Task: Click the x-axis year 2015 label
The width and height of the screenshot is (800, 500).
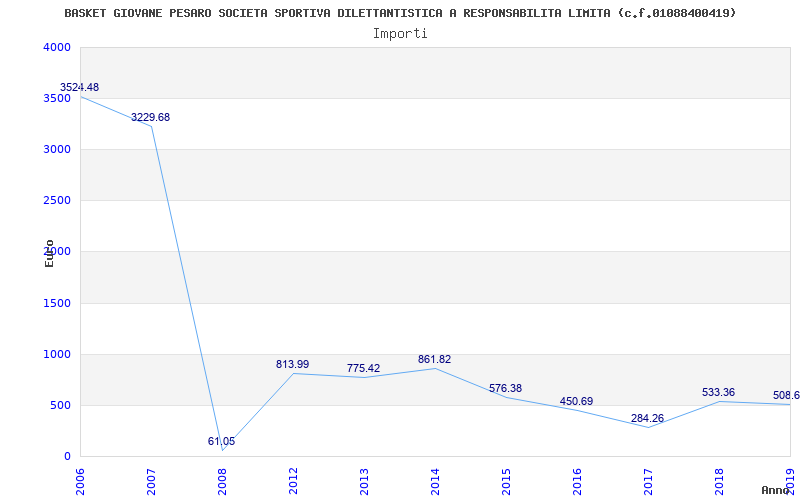Action: [x=506, y=482]
